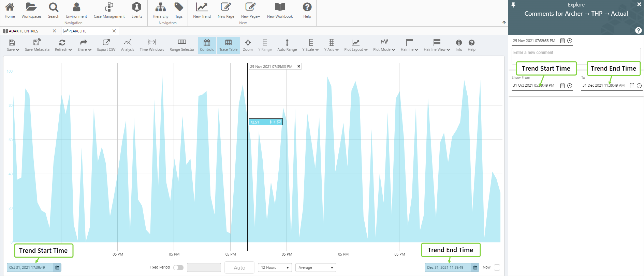Open the Hierarchy navigator
This screenshot has width=644, height=276.
tap(160, 10)
